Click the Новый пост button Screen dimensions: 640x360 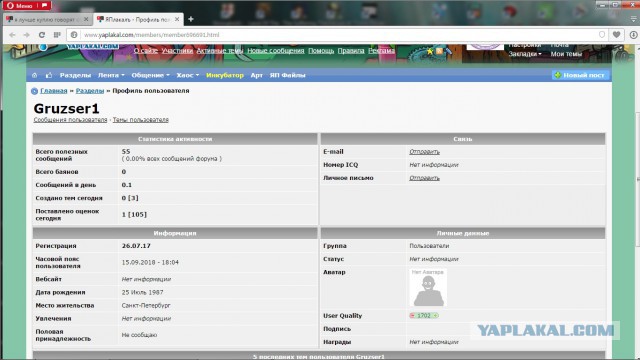[x=580, y=75]
